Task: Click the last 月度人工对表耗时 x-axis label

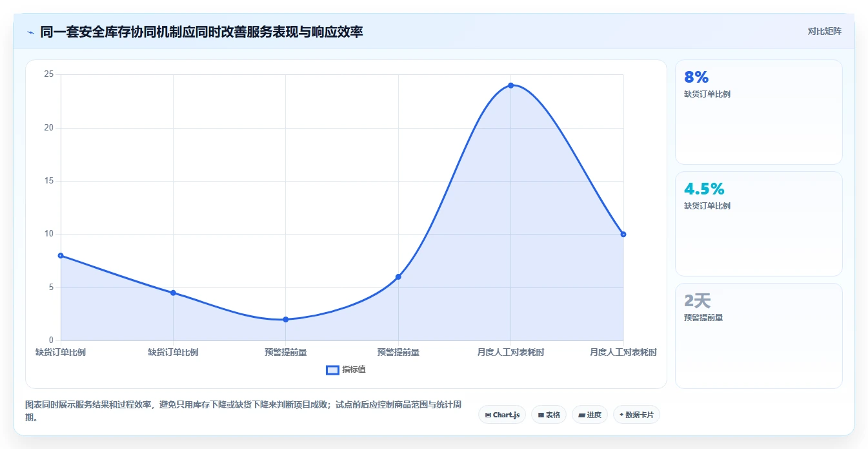Action: 623,352
